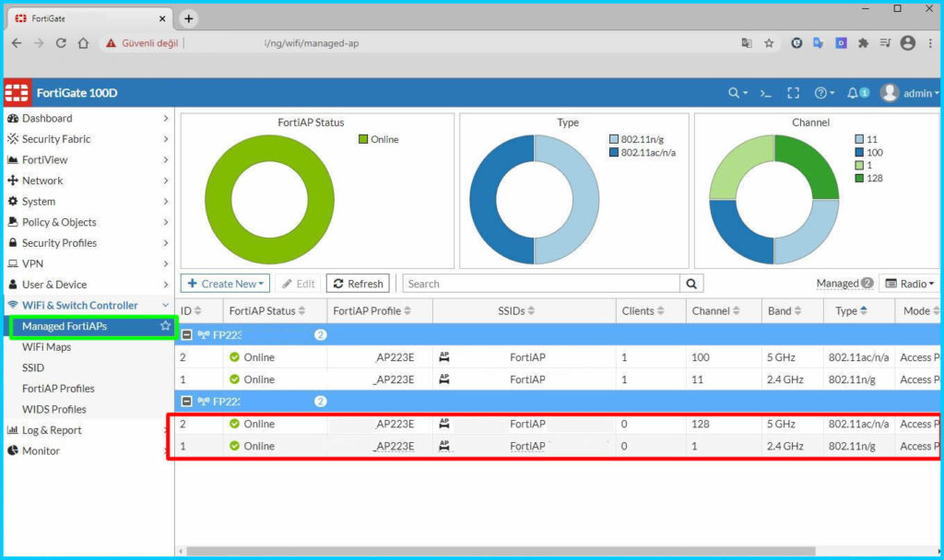Open the Radio view dropdown

coord(909,284)
